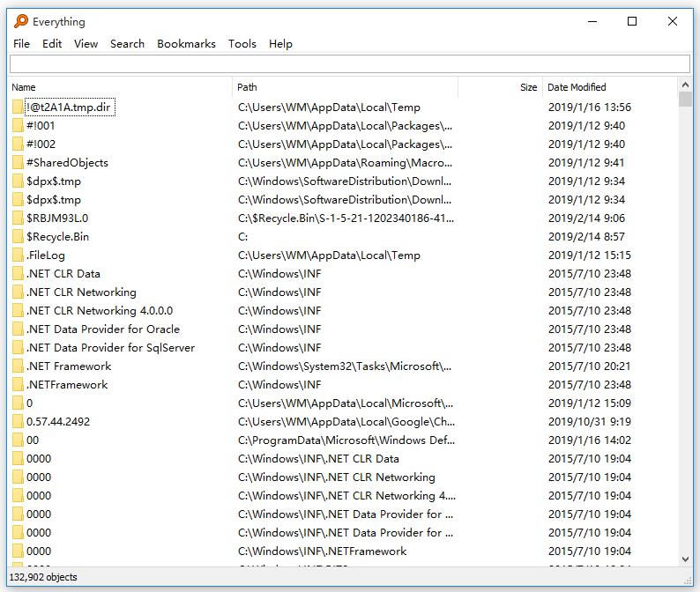This screenshot has height=592, width=700.
Task: Select the #!001 folder name
Action: click(x=41, y=126)
